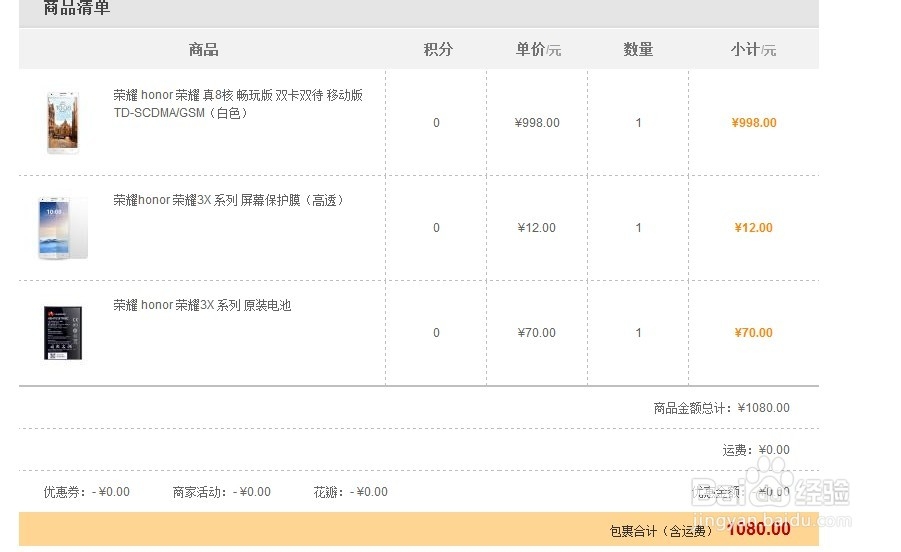The image size is (901, 552).
Task: Select the unit price ¥998.00
Action: 537,123
